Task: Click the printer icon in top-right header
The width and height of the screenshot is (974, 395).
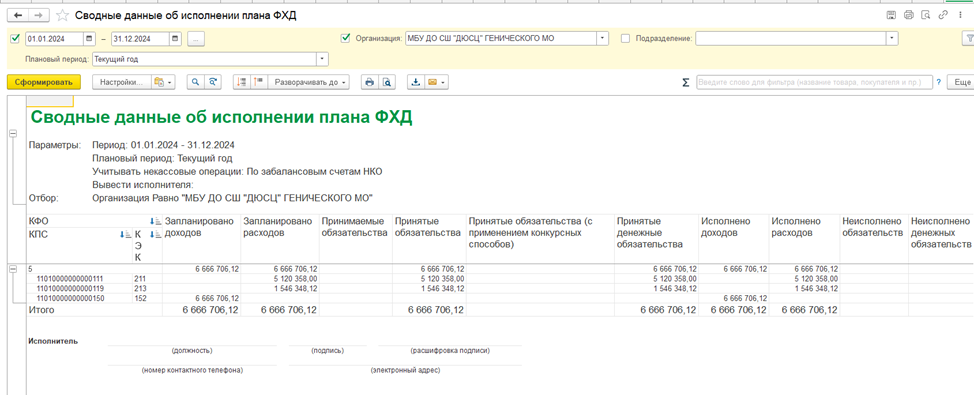Action: (x=909, y=16)
